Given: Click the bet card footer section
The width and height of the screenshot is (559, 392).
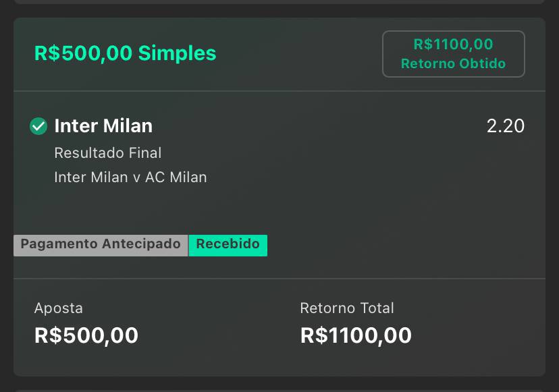Looking at the screenshot, I should pos(279,327).
